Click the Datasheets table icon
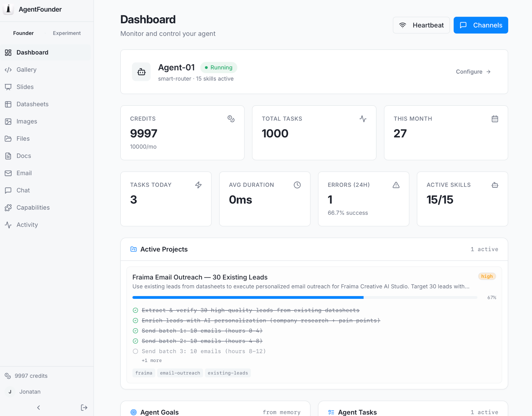The height and width of the screenshot is (416, 532). (x=8, y=104)
